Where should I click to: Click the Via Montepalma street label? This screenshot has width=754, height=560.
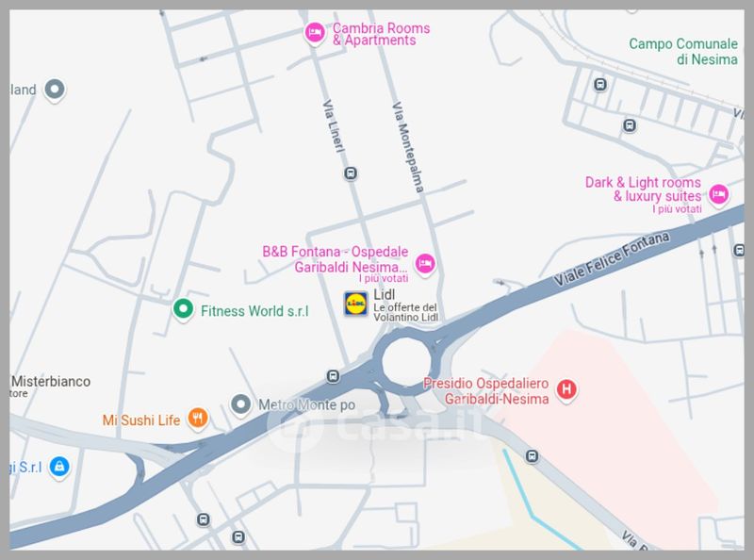point(408,147)
